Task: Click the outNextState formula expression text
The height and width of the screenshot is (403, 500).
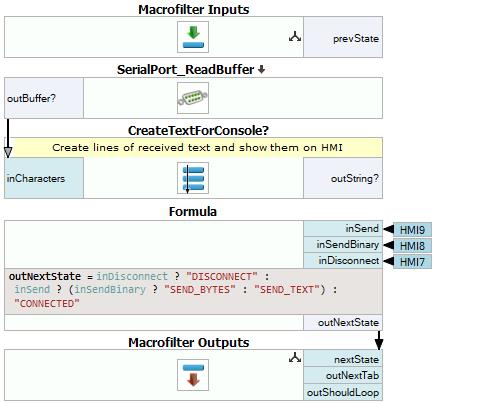Action: [x=173, y=290]
